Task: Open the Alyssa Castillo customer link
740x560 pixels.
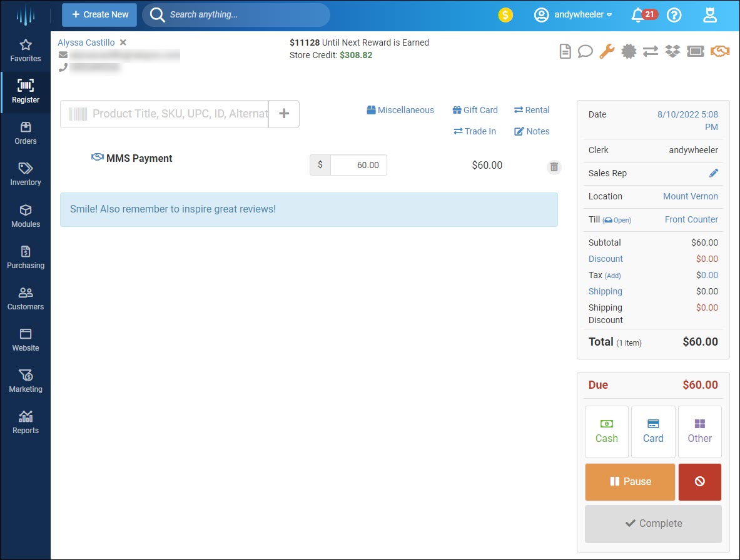Action: [x=86, y=42]
